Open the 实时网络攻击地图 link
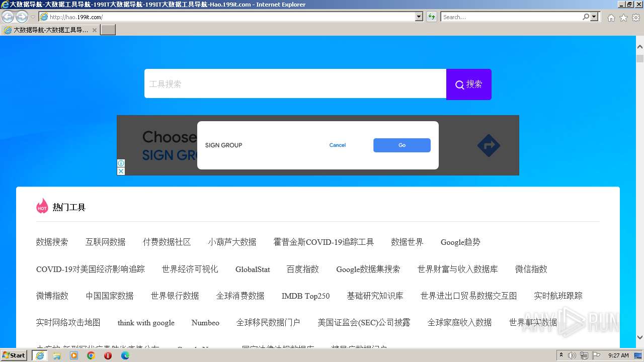The height and width of the screenshot is (362, 644). pos(68,322)
